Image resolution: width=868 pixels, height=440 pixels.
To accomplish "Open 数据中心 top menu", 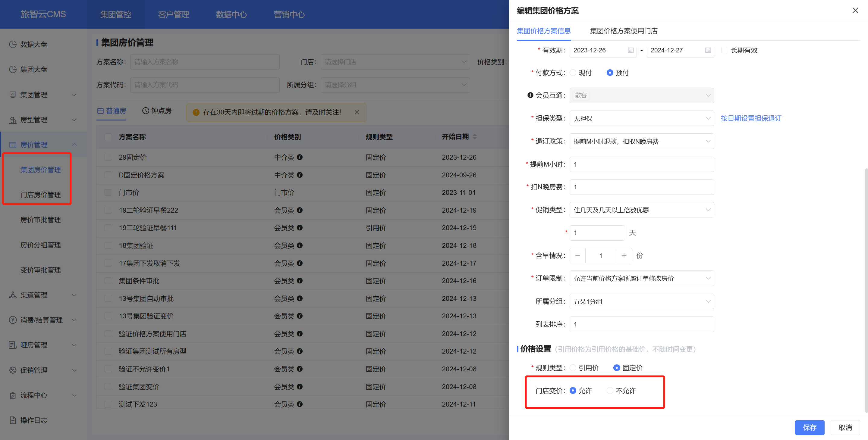I will [x=231, y=14].
